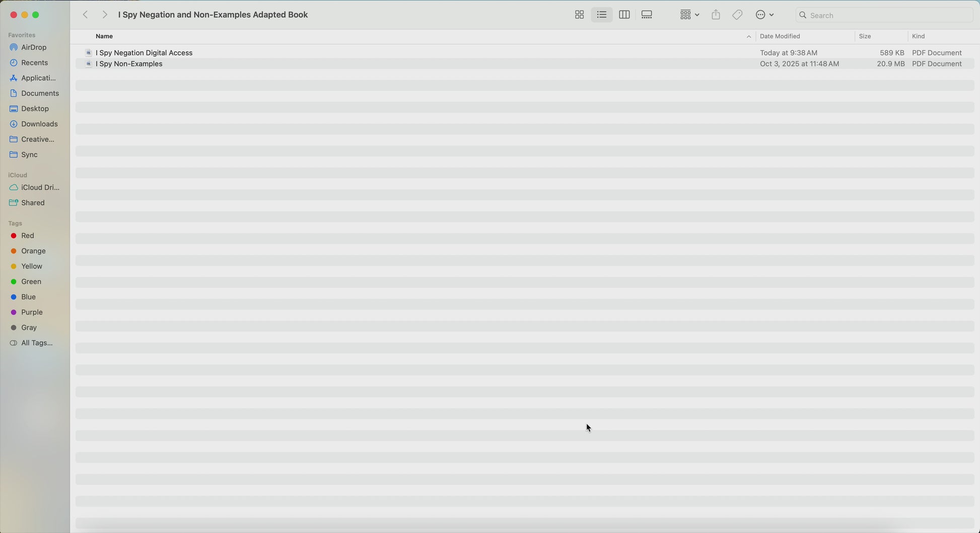The image size is (980, 533).
Task: Go back with the left chevron
Action: tap(86, 15)
